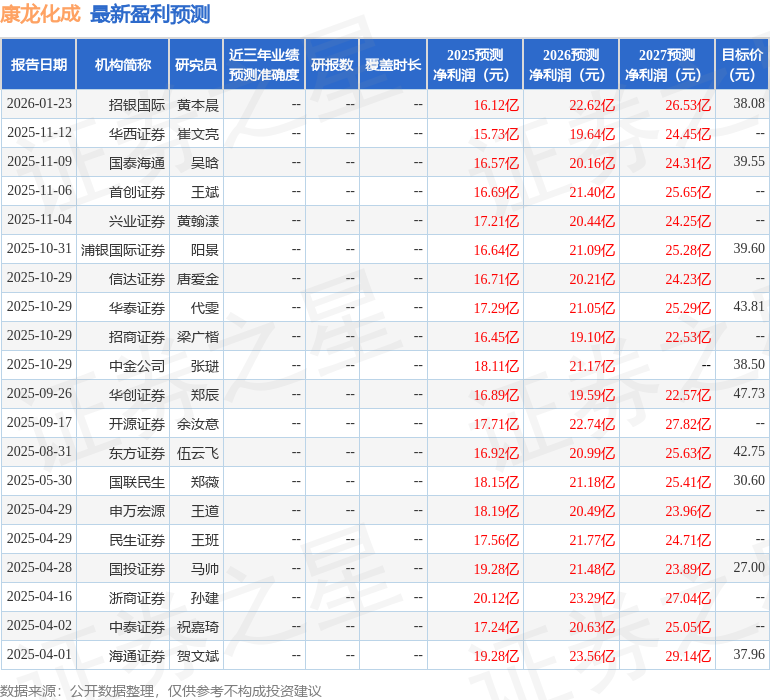Screen dimensions: 770x700
Task: Click analyst name 伍云飞
Action: pos(198,453)
